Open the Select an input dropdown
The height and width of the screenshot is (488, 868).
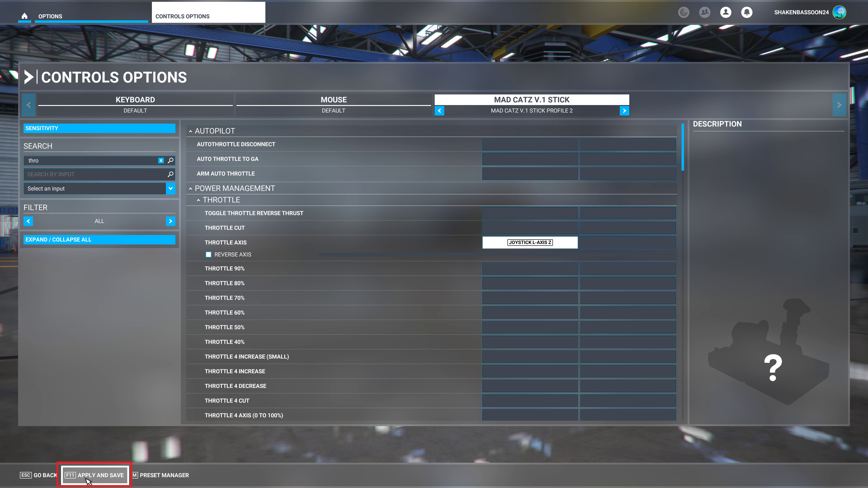point(170,189)
